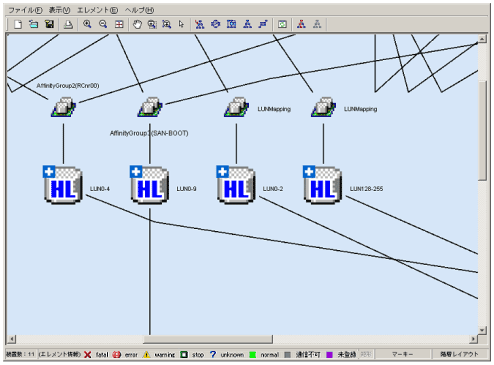Image resolution: width=494 pixels, height=365 pixels.
Task: Click the vertical scrollbar down arrow
Action: point(482,330)
